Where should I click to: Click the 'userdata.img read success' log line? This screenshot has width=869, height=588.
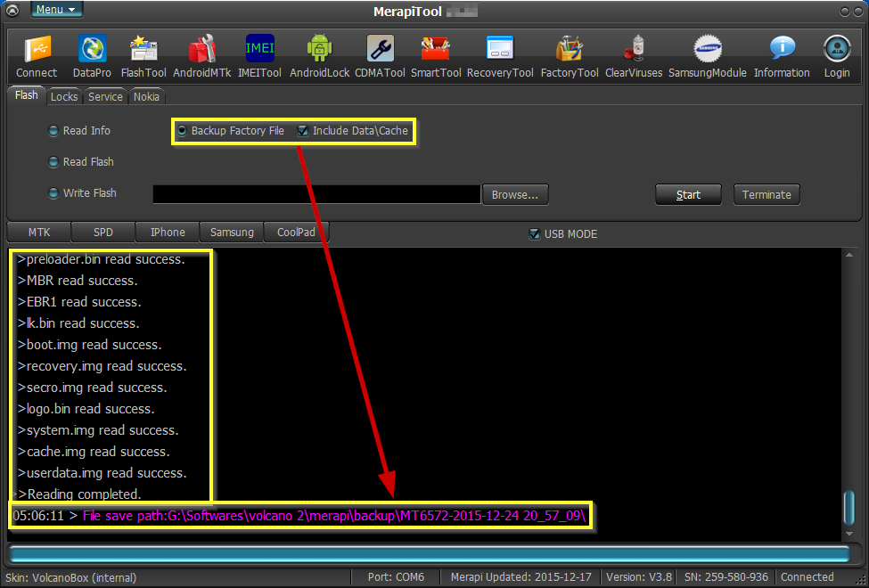(x=102, y=473)
